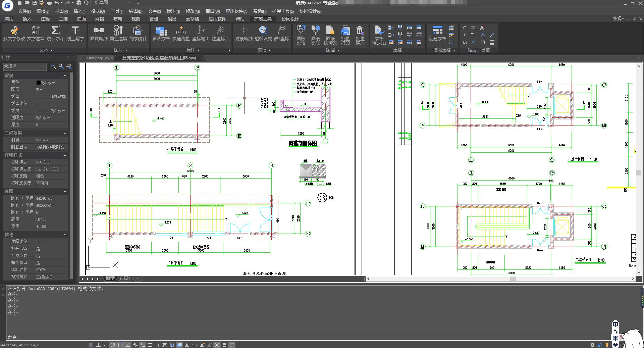The image size is (644, 348).
Task: Switch to the 注释 ribbon tab
Action: [45, 19]
